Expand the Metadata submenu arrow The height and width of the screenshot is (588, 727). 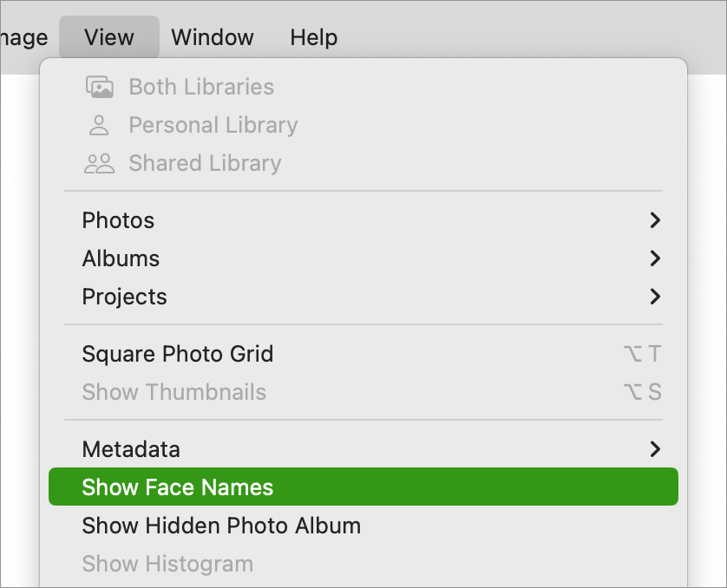[655, 449]
